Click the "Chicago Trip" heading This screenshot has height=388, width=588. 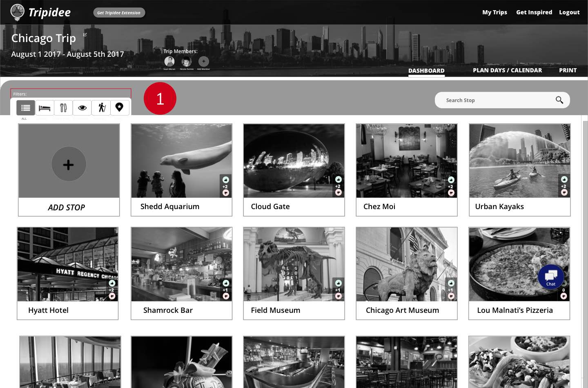coord(44,38)
